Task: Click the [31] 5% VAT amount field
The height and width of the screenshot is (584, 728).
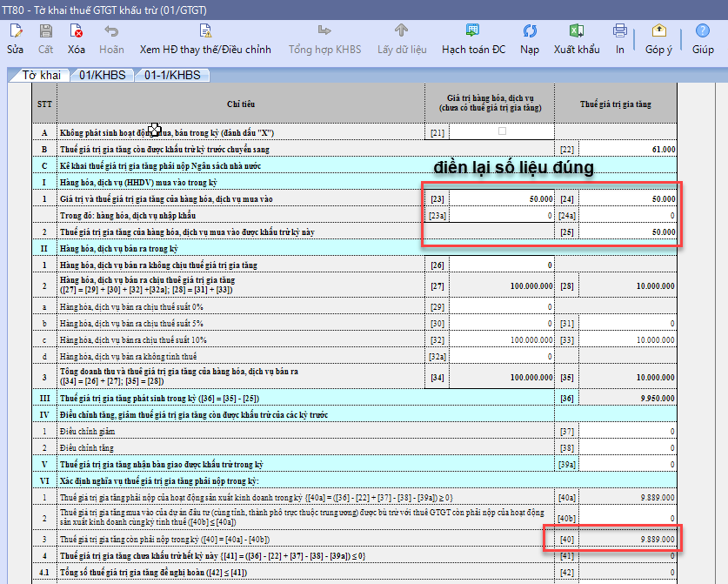Action: tap(627, 324)
